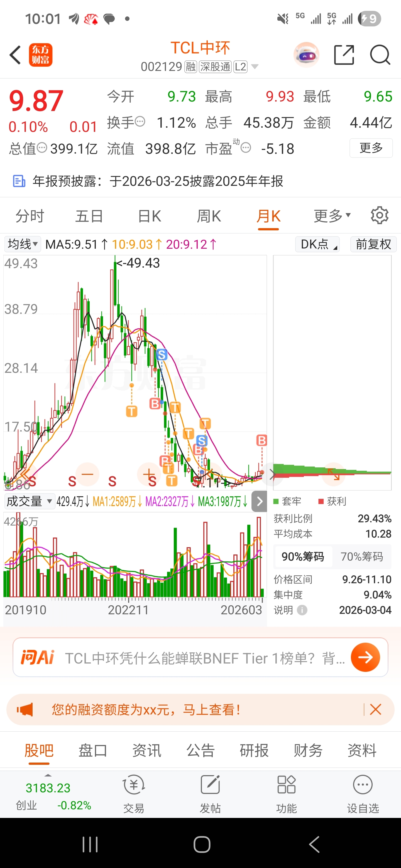Tap the share/export icon

(x=344, y=55)
